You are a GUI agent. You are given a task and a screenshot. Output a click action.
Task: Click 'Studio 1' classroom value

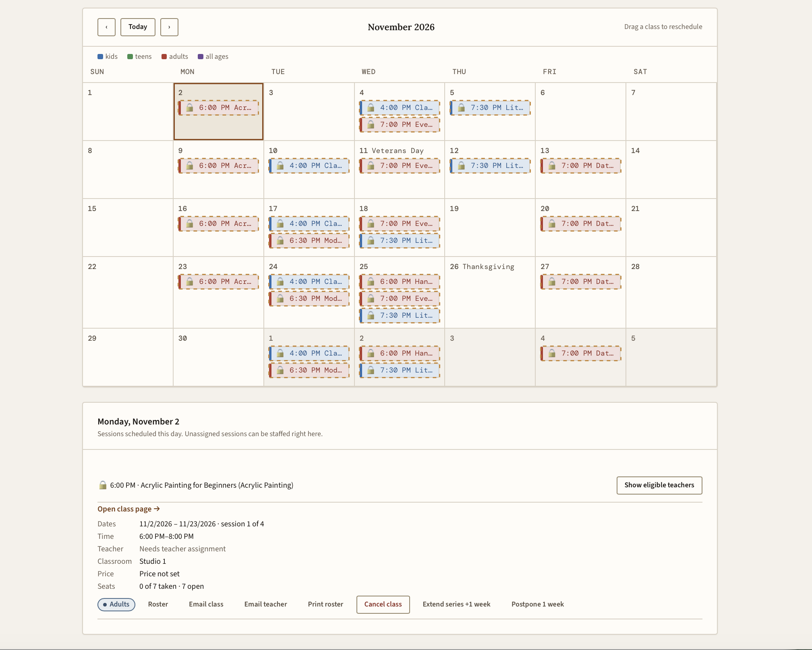(x=153, y=561)
